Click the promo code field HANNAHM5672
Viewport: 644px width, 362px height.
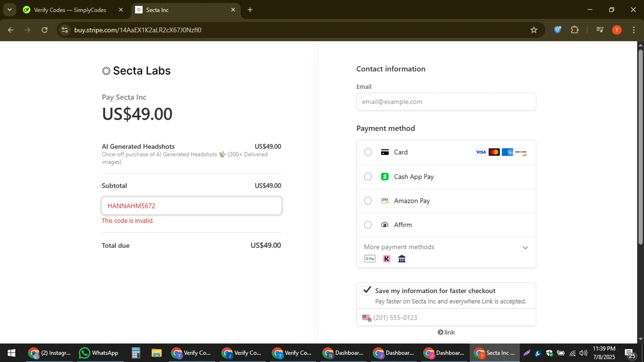pos(191,206)
